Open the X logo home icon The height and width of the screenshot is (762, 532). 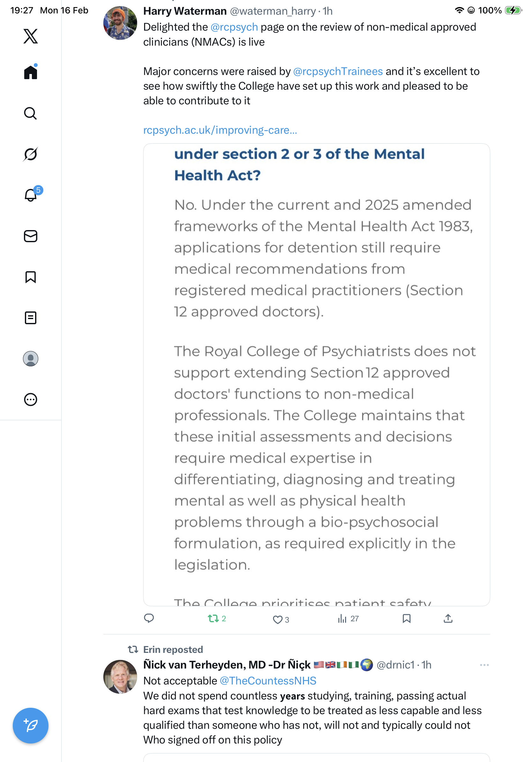point(31,36)
